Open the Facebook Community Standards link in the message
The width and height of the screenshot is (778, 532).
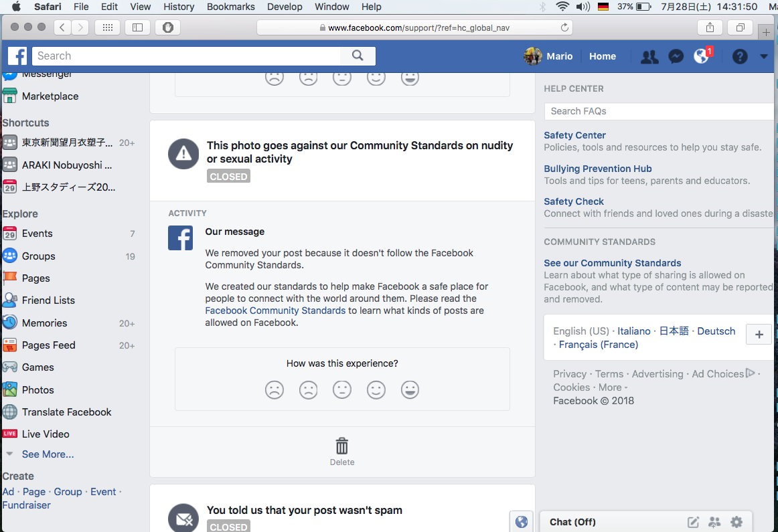pos(275,311)
